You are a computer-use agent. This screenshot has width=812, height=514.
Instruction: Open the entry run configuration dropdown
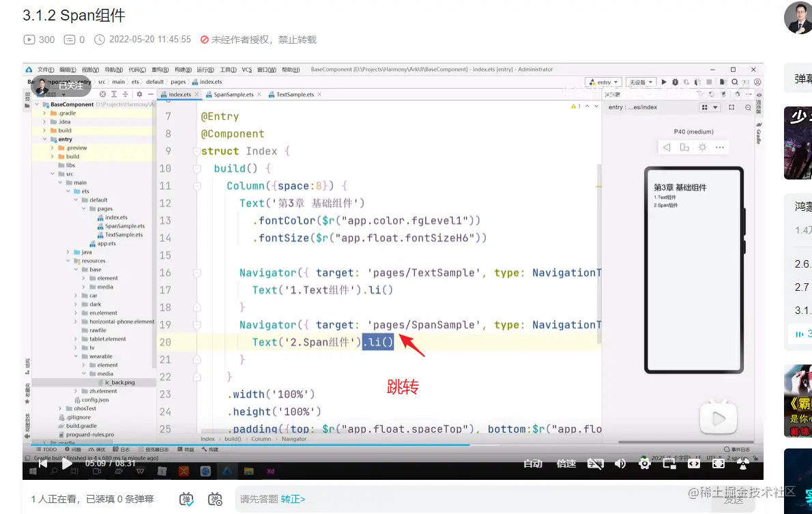(605, 82)
